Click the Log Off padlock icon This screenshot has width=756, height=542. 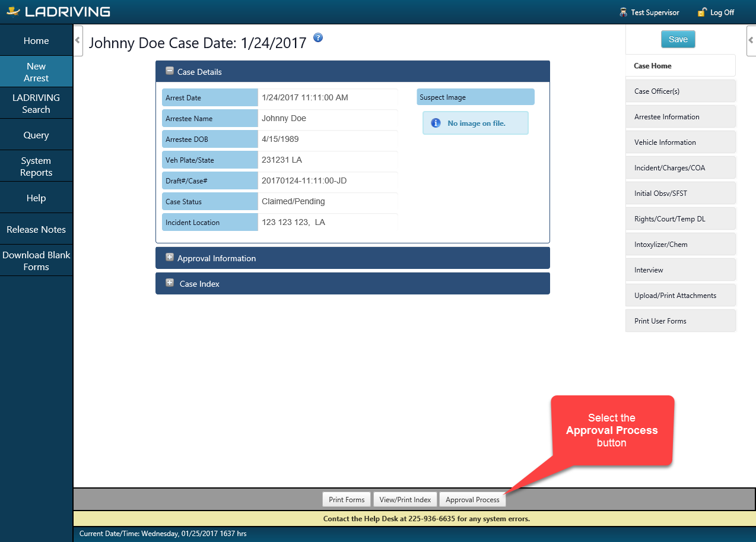[x=702, y=12]
